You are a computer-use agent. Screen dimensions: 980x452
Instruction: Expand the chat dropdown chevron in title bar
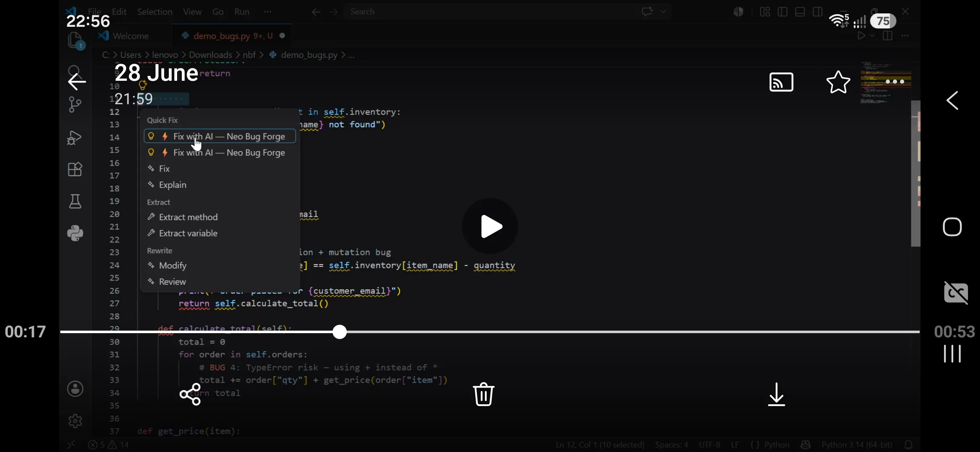663,12
